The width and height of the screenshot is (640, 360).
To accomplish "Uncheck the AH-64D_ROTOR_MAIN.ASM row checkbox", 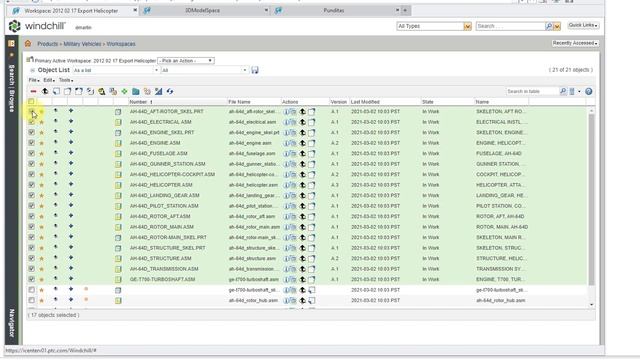I will pos(31,227).
